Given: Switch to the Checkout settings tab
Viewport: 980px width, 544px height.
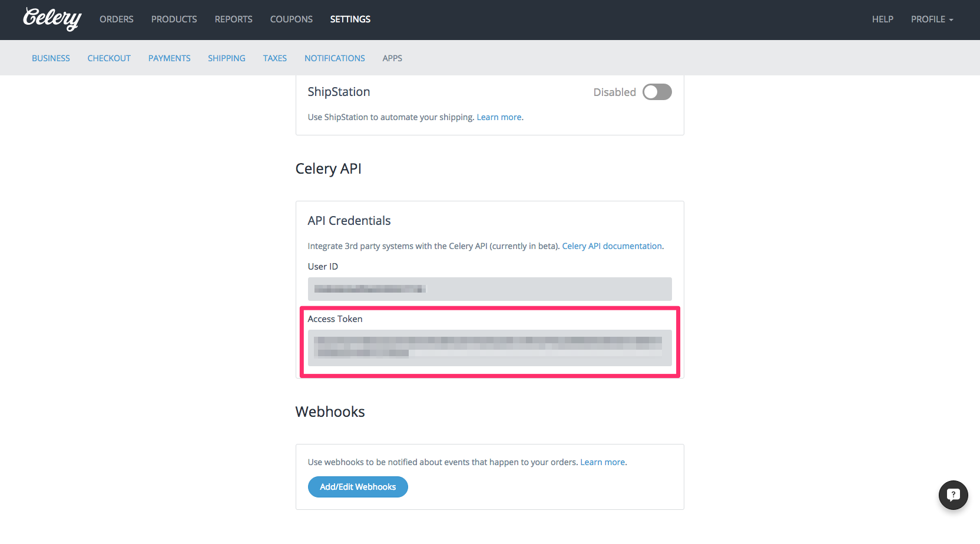Looking at the screenshot, I should 109,58.
